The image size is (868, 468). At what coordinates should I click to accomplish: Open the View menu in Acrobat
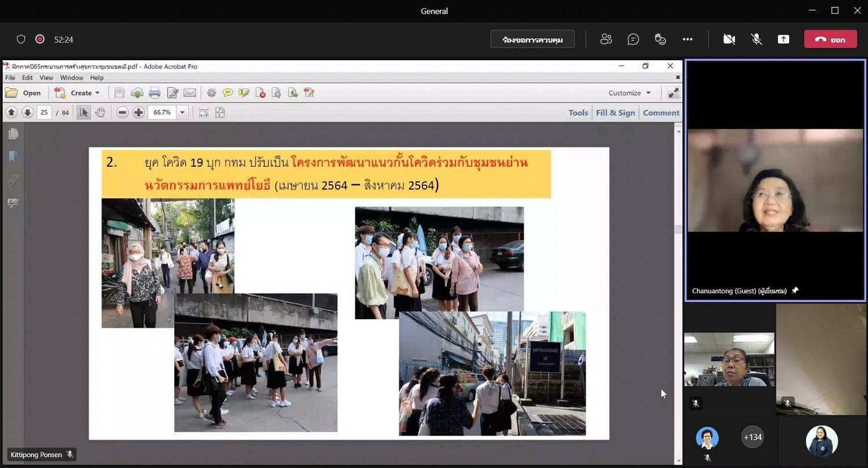(x=46, y=78)
